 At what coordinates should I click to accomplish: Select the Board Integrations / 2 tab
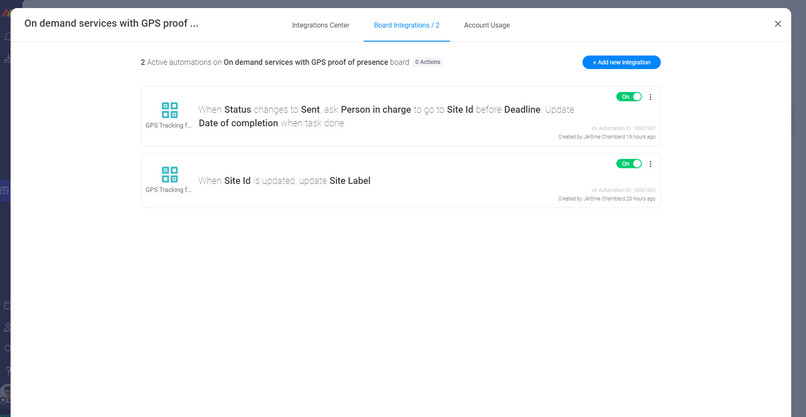[x=407, y=25]
